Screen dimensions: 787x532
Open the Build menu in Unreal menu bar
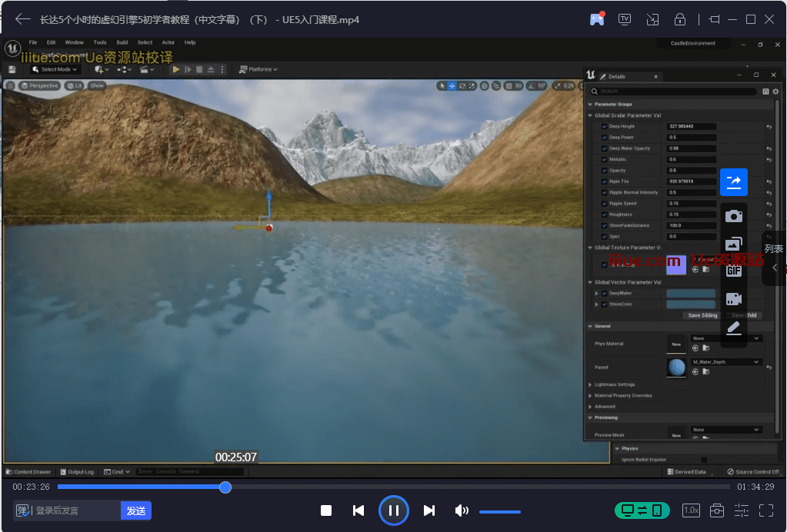[122, 42]
